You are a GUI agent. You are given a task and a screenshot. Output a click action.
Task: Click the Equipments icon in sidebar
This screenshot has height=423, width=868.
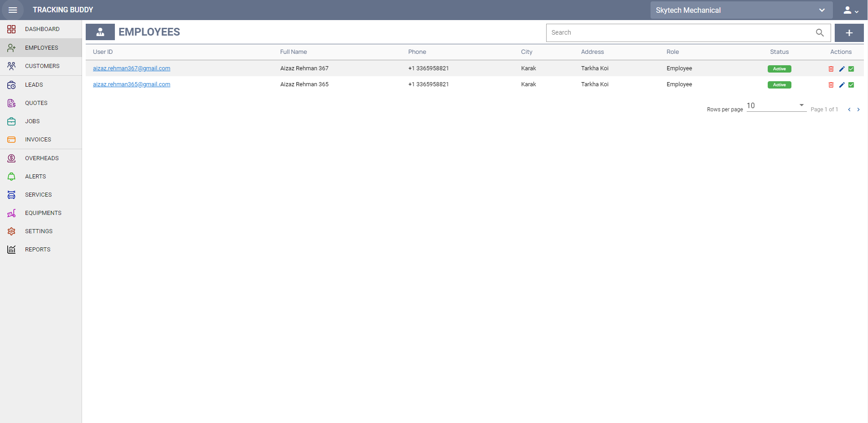(x=11, y=213)
